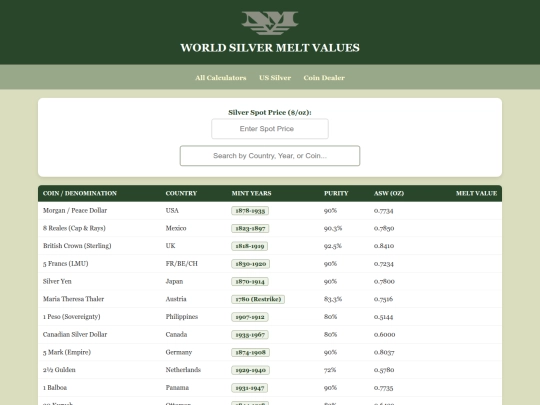The image size is (540, 405).
Task: Click the Country column header
Action: tap(181, 193)
